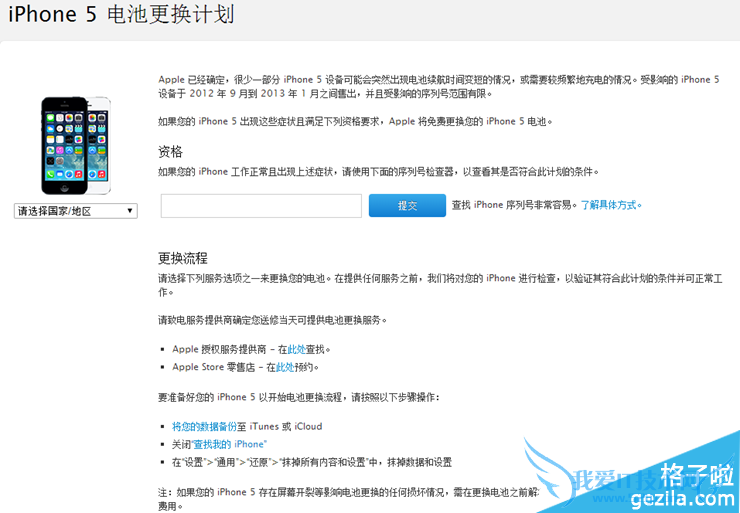The width and height of the screenshot is (740, 513).
Task: Click the iPhone 5 product image
Action: (x=76, y=146)
